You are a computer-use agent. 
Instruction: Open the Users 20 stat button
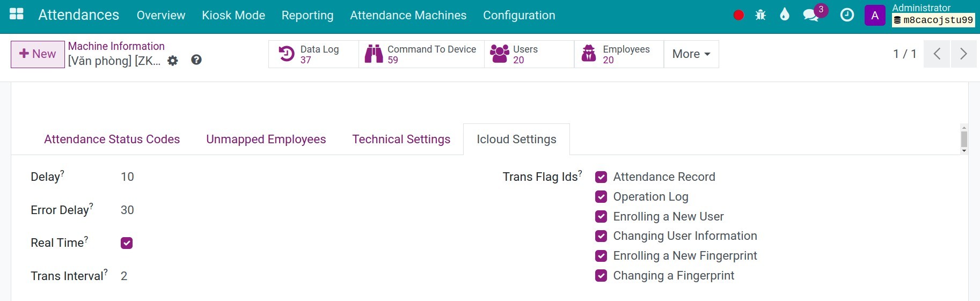coord(529,54)
